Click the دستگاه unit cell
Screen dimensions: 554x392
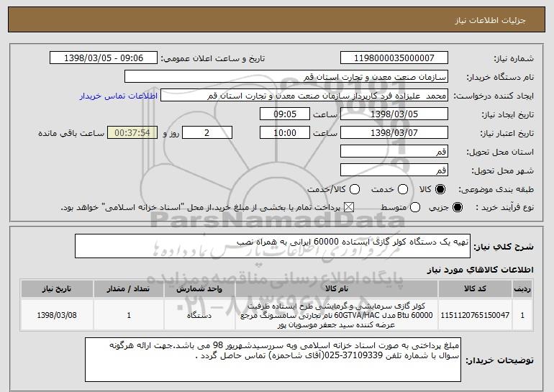pos(199,315)
